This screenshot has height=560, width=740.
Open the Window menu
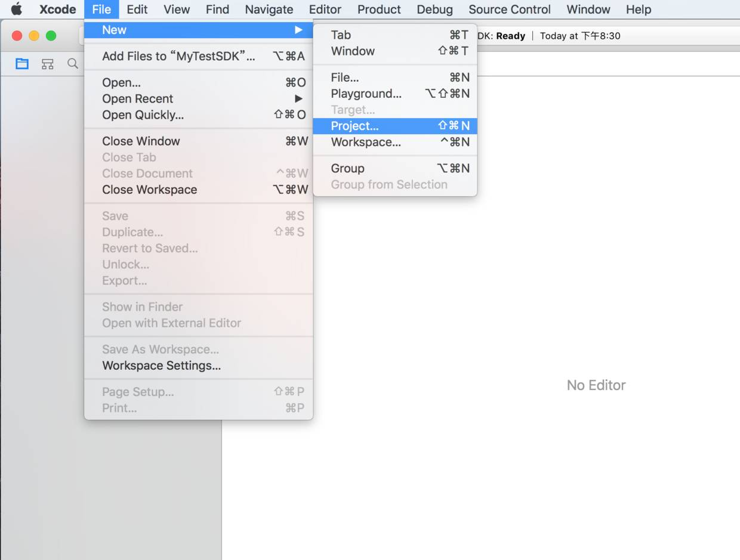pyautogui.click(x=588, y=10)
